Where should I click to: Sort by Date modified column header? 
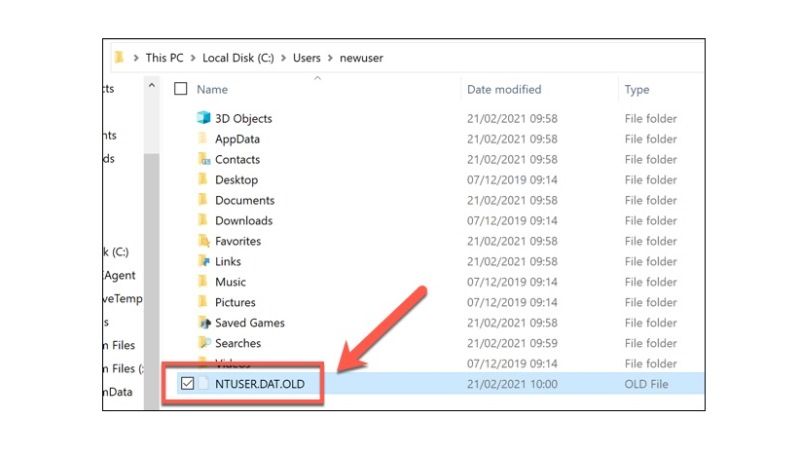504,89
